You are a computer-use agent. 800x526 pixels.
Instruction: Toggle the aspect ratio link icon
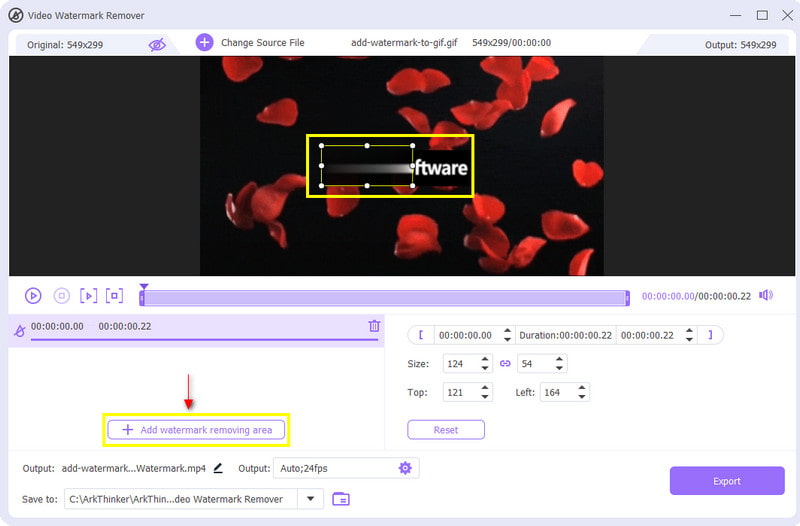coord(505,364)
